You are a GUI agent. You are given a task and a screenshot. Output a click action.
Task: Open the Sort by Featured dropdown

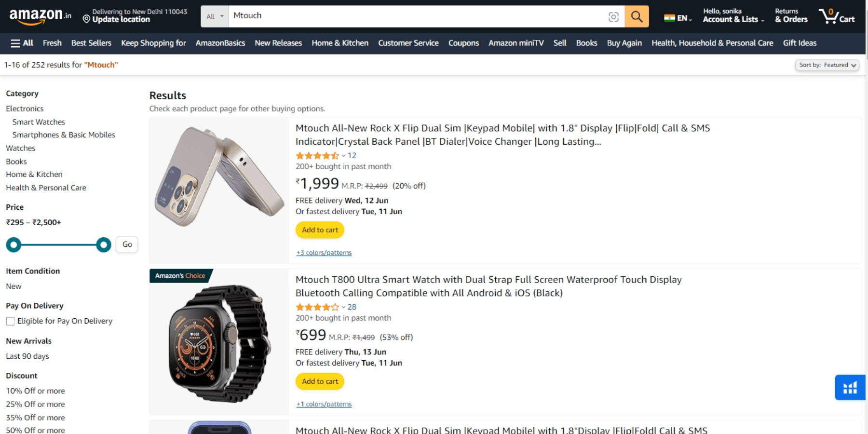827,65
